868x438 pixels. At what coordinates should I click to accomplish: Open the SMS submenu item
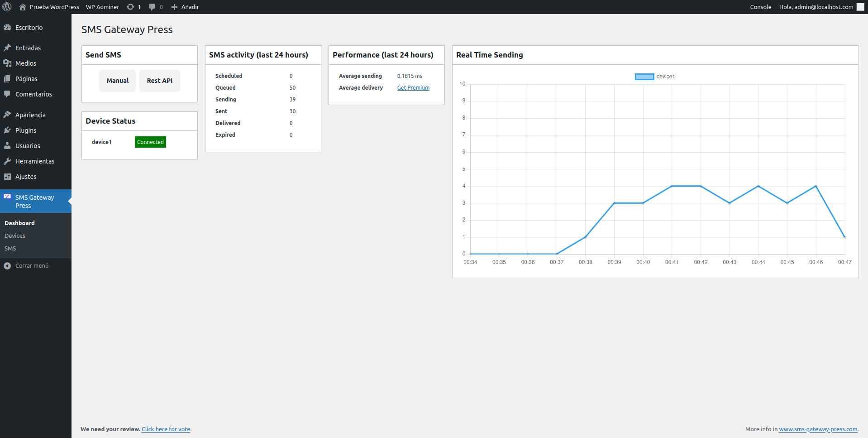[10, 248]
